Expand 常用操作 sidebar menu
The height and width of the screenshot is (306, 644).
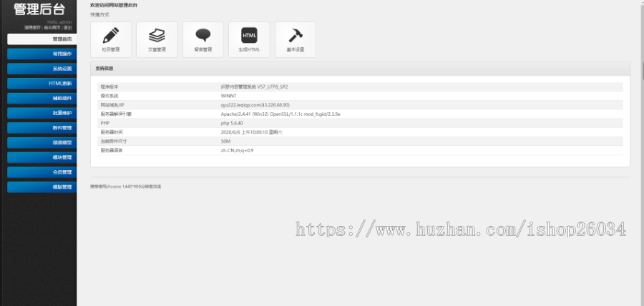pyautogui.click(x=42, y=54)
